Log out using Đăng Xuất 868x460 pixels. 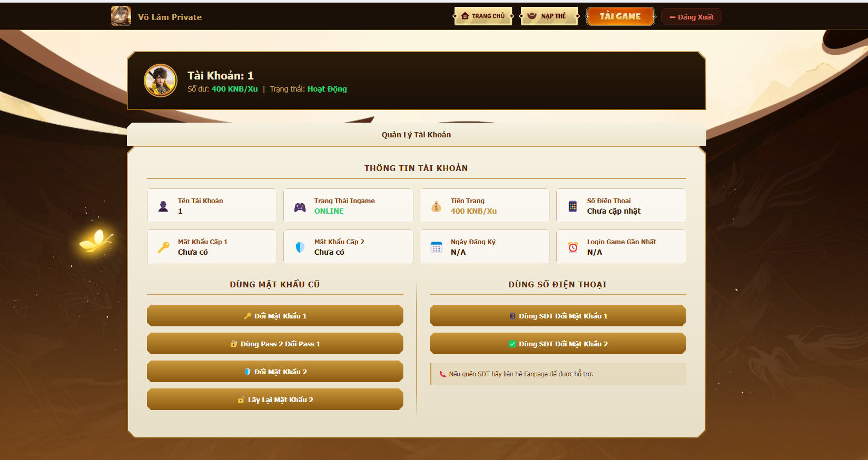691,17
